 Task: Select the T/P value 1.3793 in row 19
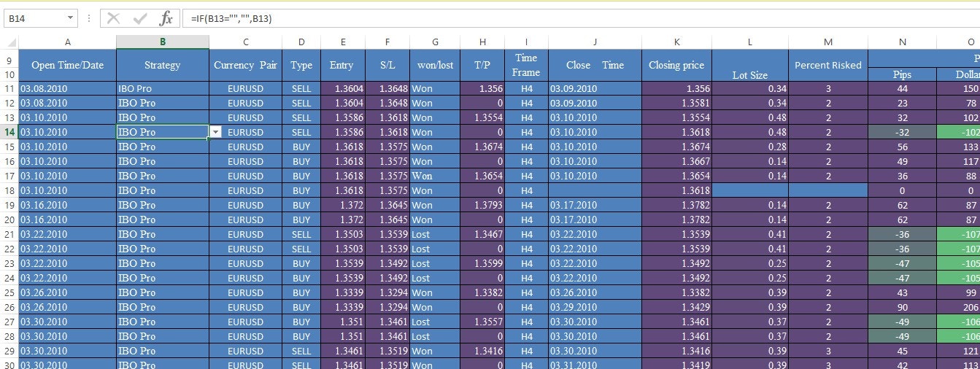click(x=482, y=205)
